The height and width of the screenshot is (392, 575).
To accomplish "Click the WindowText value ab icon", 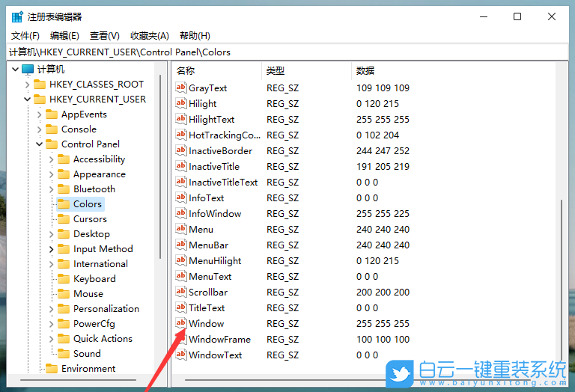I will pos(180,355).
